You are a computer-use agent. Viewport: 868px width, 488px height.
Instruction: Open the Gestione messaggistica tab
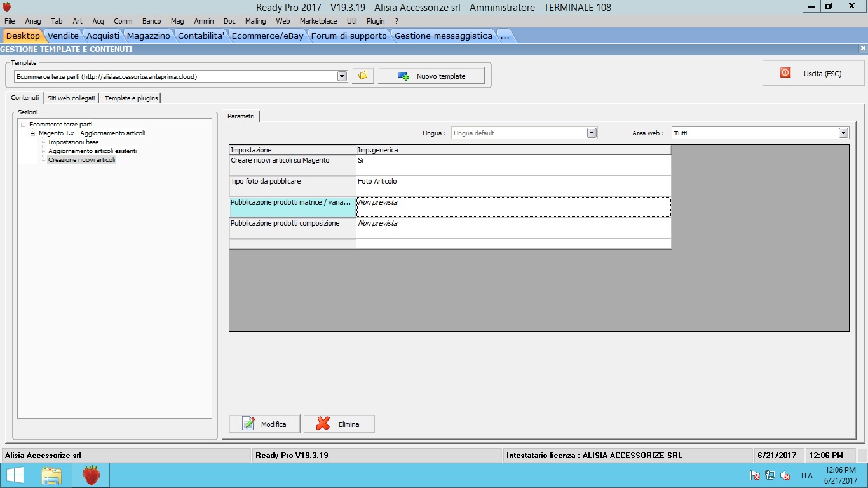(x=444, y=36)
